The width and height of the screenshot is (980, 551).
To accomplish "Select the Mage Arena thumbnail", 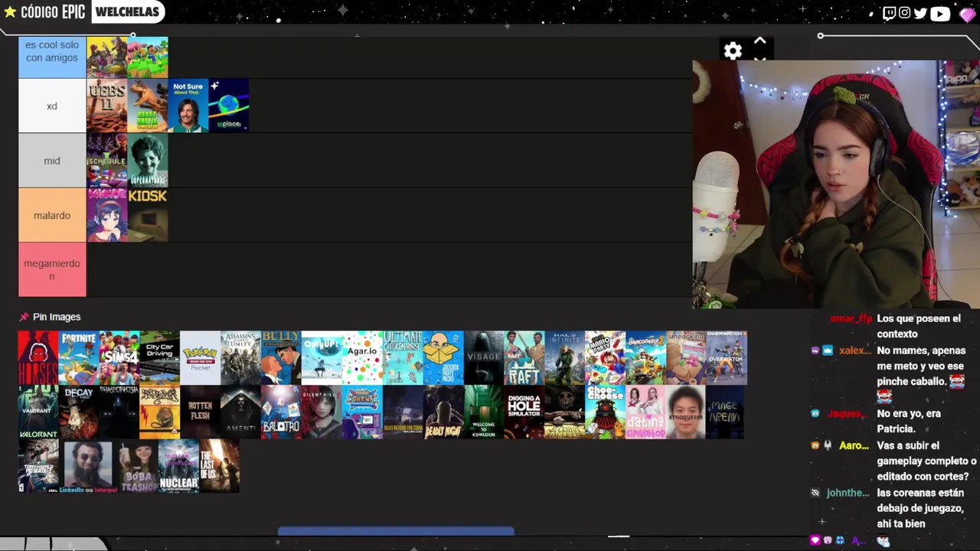I will (724, 412).
